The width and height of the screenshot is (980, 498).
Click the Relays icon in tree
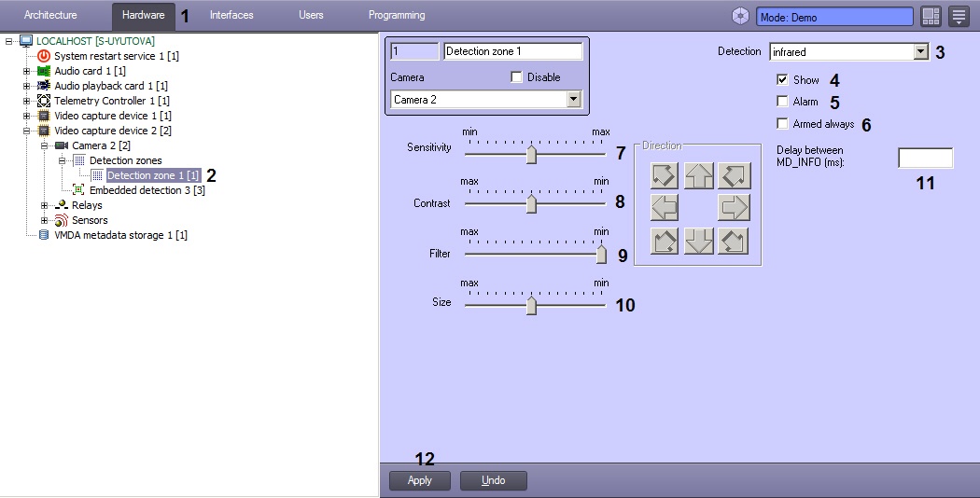coord(62,205)
